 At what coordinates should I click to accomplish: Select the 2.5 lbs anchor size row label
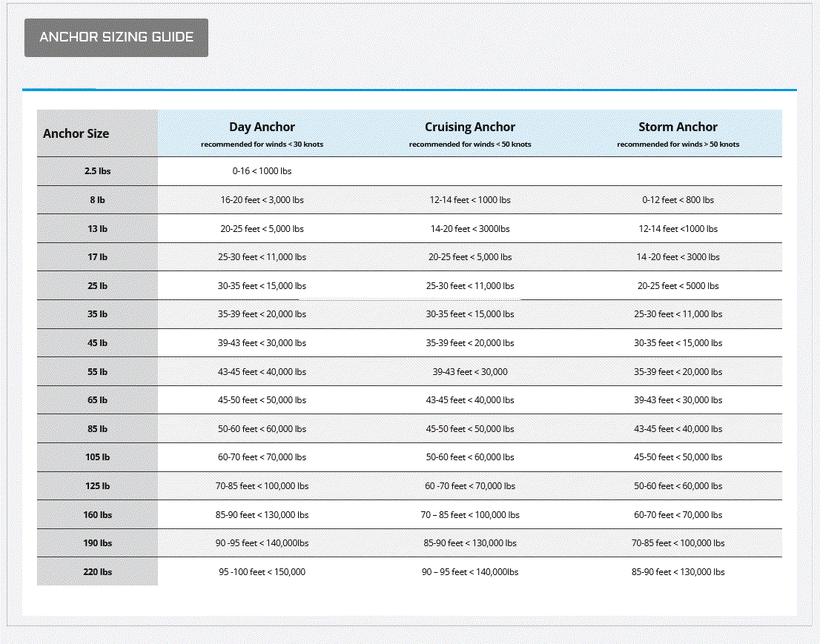[97, 171]
